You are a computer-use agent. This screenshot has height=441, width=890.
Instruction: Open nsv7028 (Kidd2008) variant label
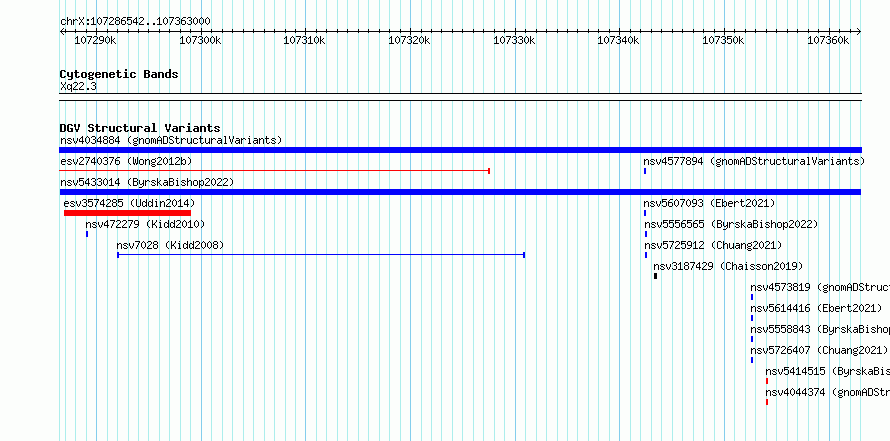coord(170,245)
